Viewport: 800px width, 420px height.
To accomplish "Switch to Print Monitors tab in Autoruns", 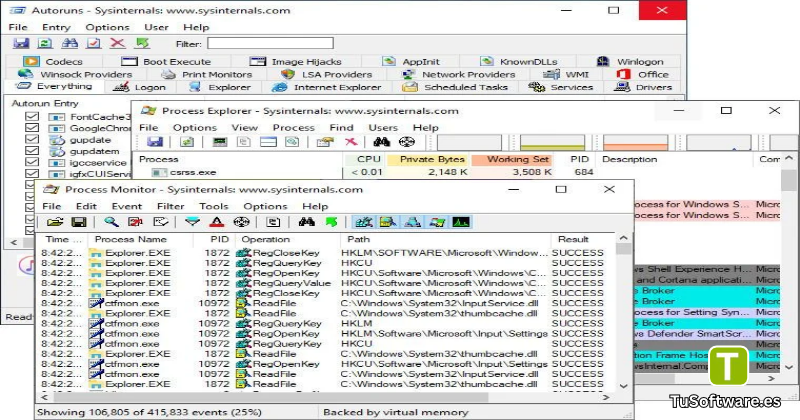I will tap(207, 75).
